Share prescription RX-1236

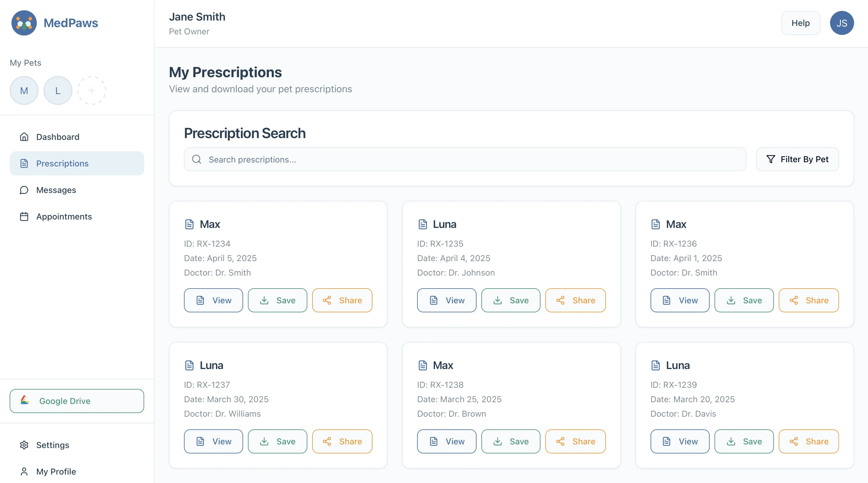click(809, 300)
